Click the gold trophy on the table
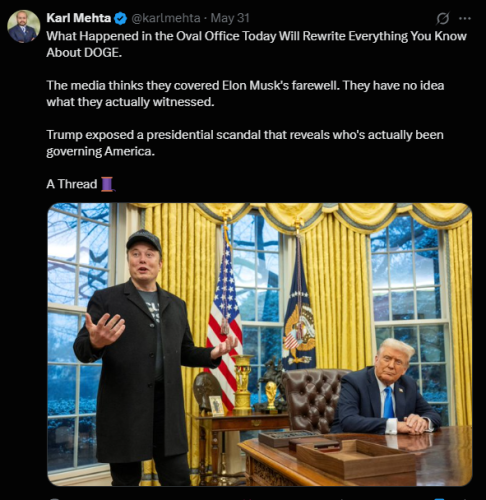 point(271,396)
